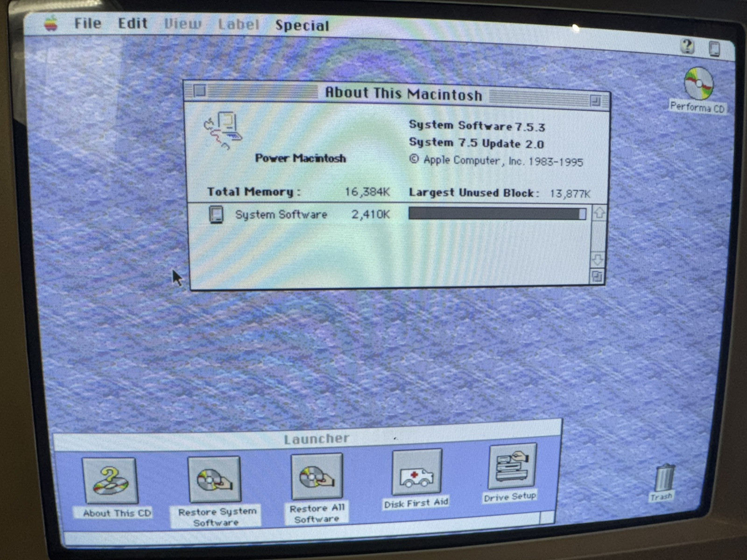Click the scroll up arrow in About window

[599, 213]
